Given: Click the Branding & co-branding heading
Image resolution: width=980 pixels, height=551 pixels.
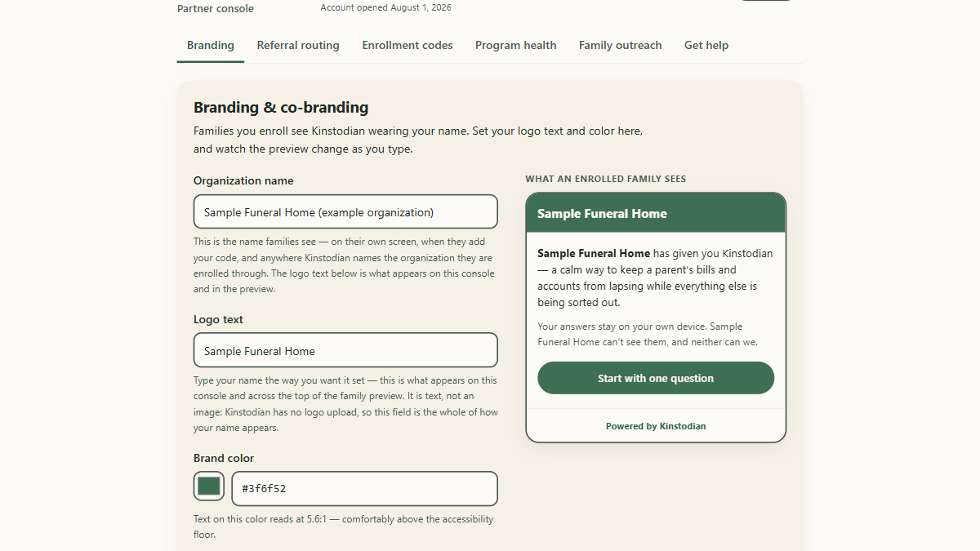Looking at the screenshot, I should [x=281, y=108].
